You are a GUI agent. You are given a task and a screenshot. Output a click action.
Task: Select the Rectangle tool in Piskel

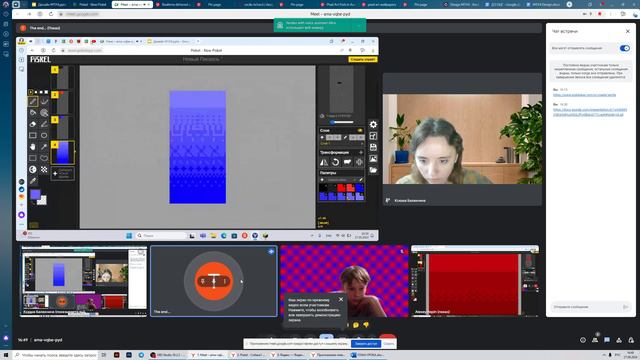click(33, 135)
